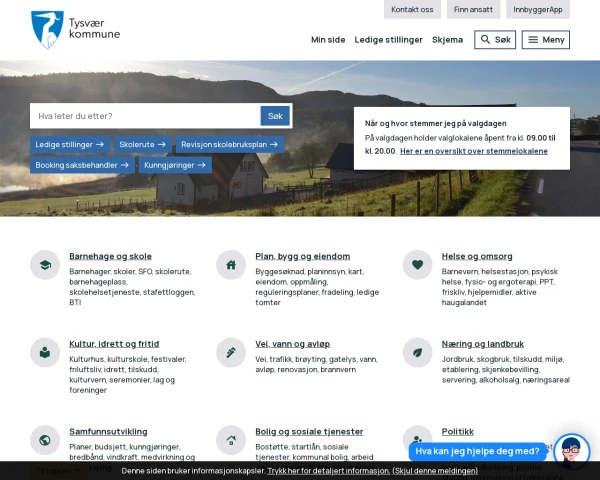Click the Bolig og sosiale tjenester icon
This screenshot has height=480, width=600.
231,440
